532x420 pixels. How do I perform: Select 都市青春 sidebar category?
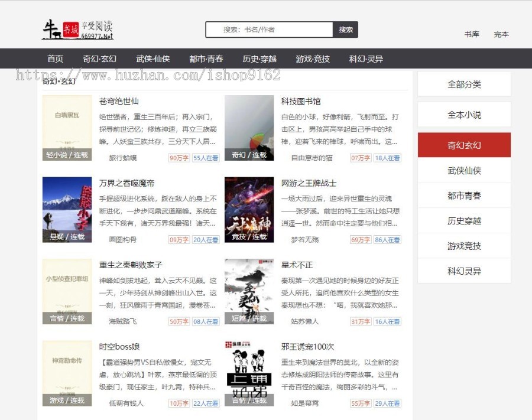(464, 196)
